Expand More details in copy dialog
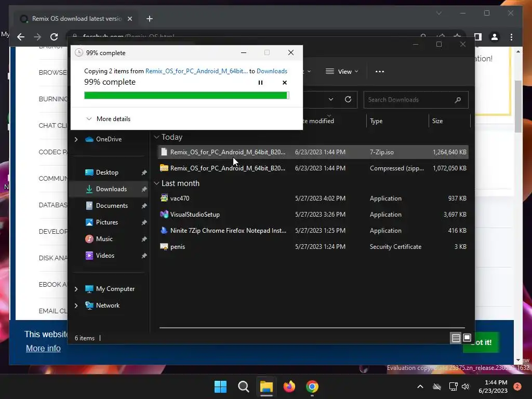 coord(108,119)
